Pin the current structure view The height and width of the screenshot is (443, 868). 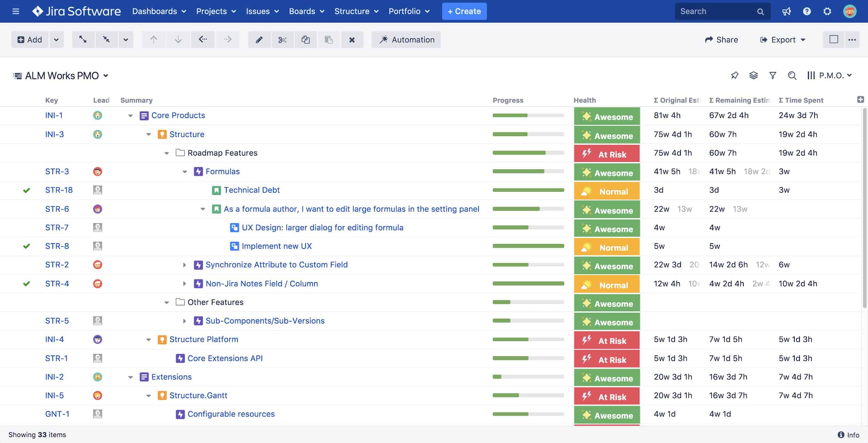point(735,75)
